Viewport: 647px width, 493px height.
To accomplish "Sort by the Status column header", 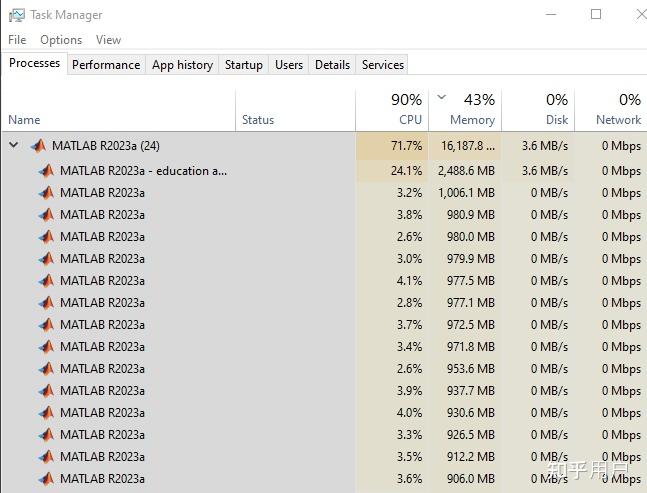I will click(x=295, y=111).
